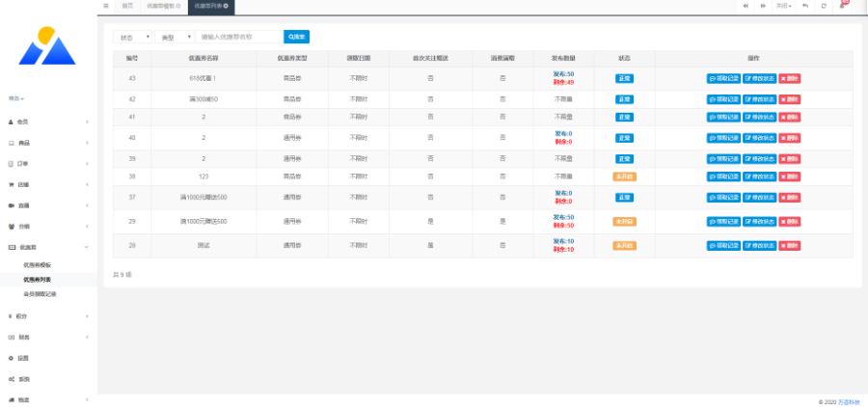Delete coupon number 43 with 删除 button
This screenshot has height=407, width=868.
coord(790,78)
